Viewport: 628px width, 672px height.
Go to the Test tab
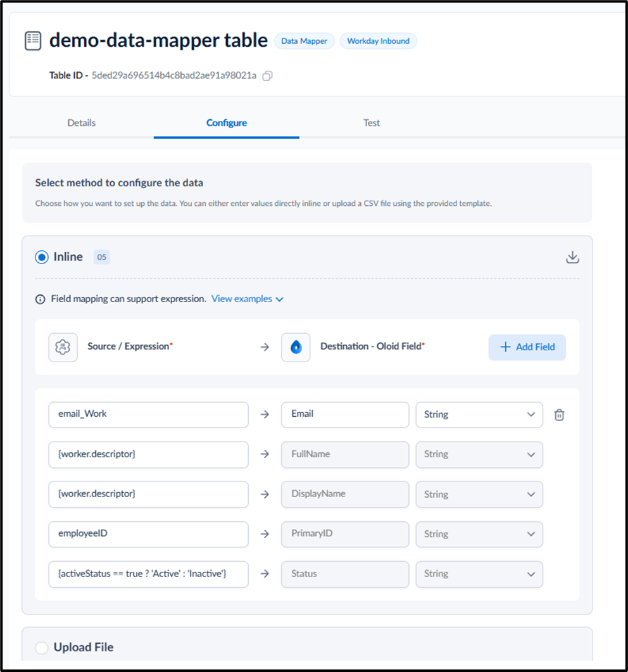[372, 123]
